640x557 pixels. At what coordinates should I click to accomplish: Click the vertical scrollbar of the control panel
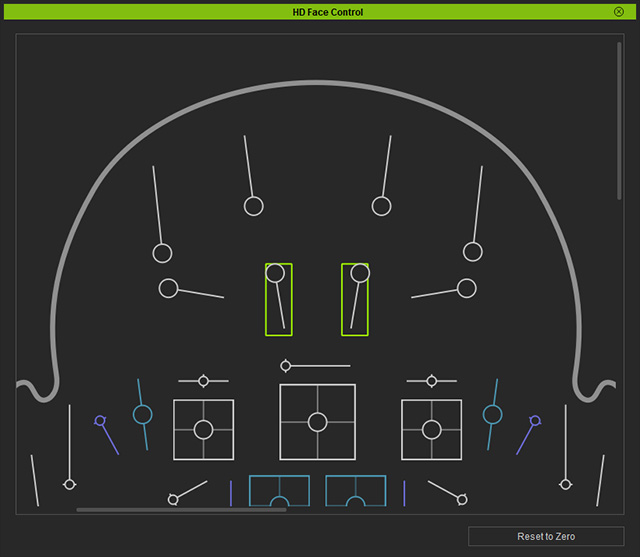point(619,121)
